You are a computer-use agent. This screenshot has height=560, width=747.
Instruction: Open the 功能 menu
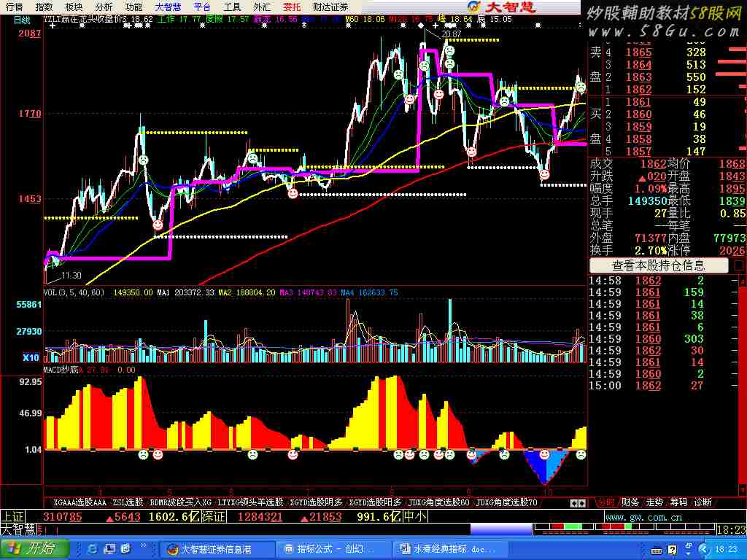[x=134, y=7]
